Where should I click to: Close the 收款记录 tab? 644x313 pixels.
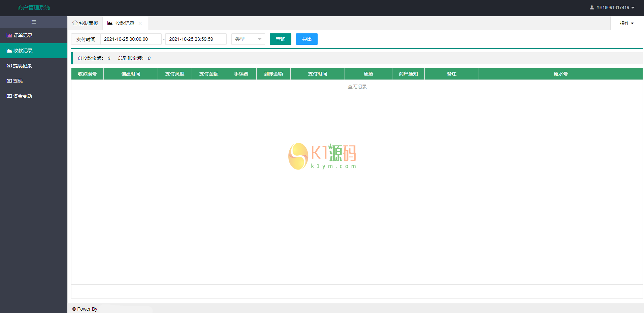(140, 23)
